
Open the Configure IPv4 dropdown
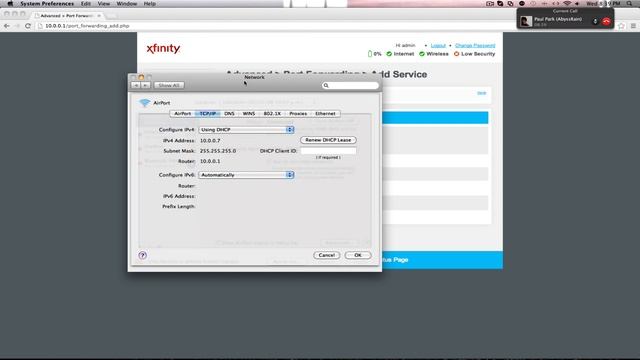tap(246, 129)
